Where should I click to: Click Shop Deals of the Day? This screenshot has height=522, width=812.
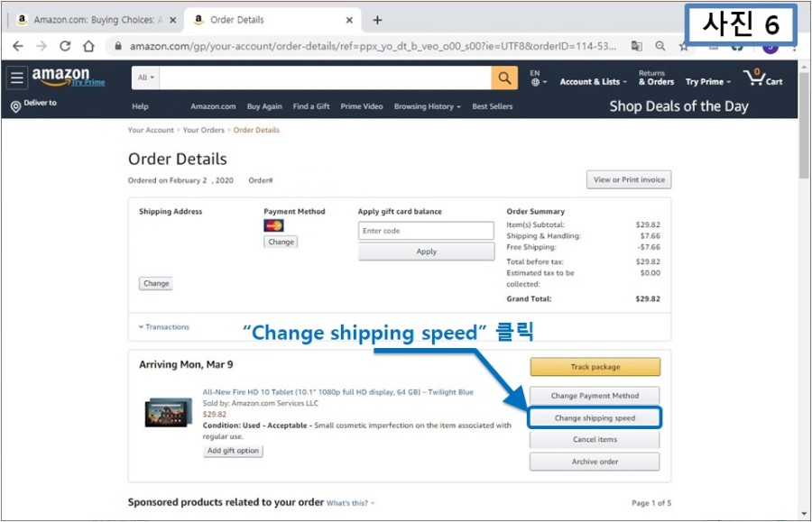pyautogui.click(x=678, y=106)
